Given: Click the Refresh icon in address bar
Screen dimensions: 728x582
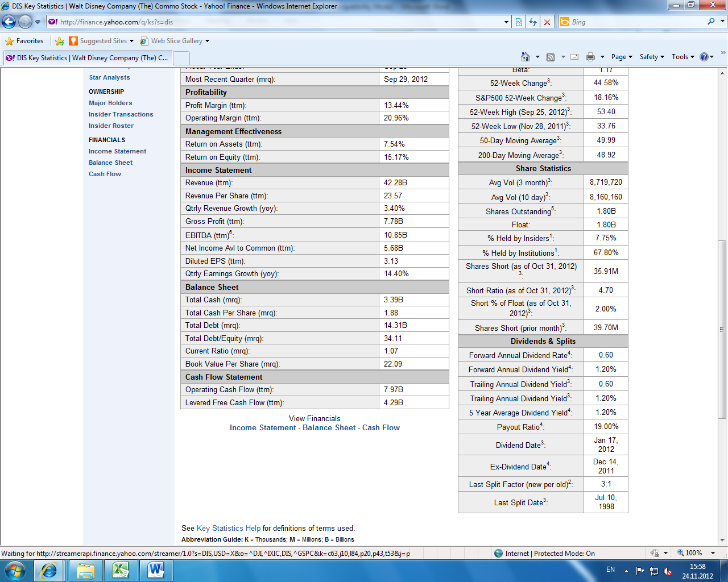Looking at the screenshot, I should click(533, 22).
